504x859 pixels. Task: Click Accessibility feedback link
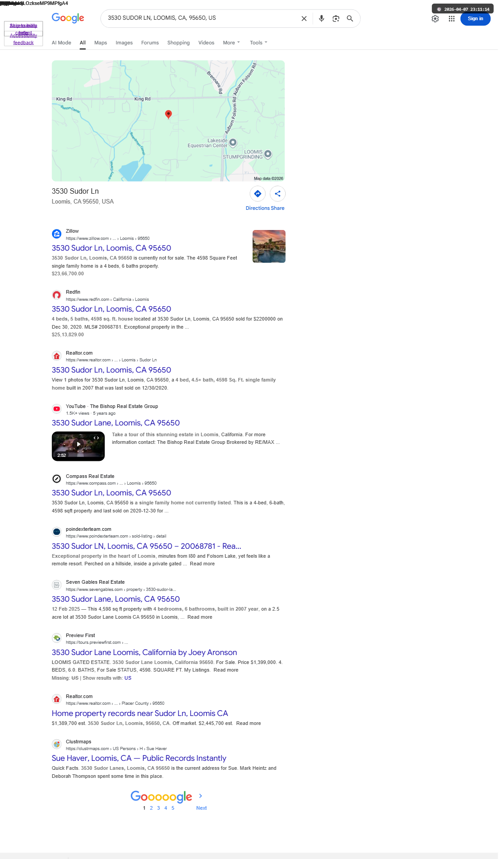23,39
